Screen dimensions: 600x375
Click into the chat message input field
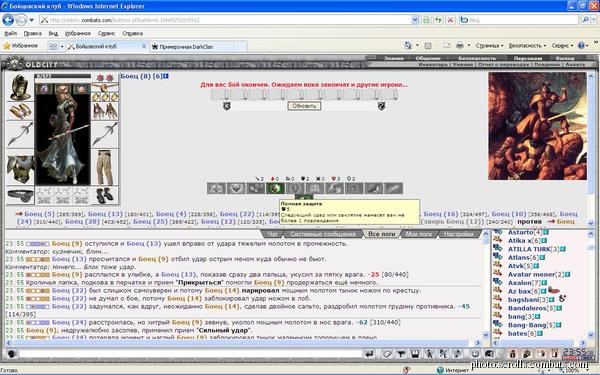click(x=190, y=354)
